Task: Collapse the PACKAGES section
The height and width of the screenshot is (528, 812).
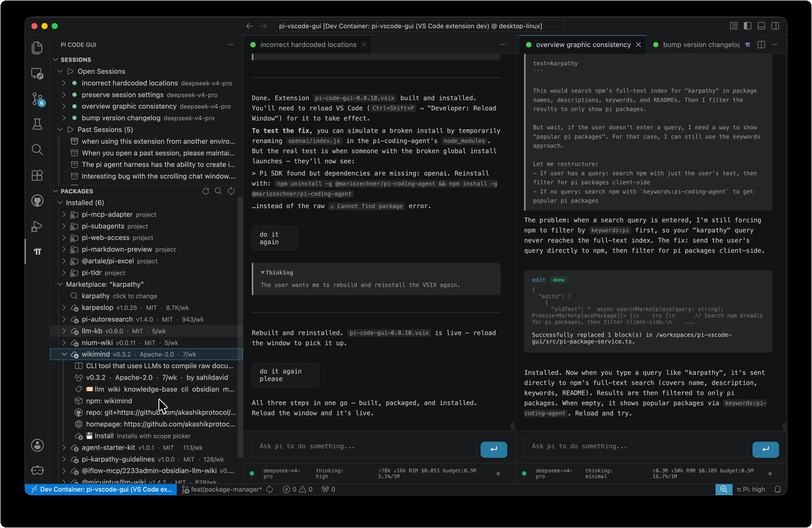Action: point(56,191)
